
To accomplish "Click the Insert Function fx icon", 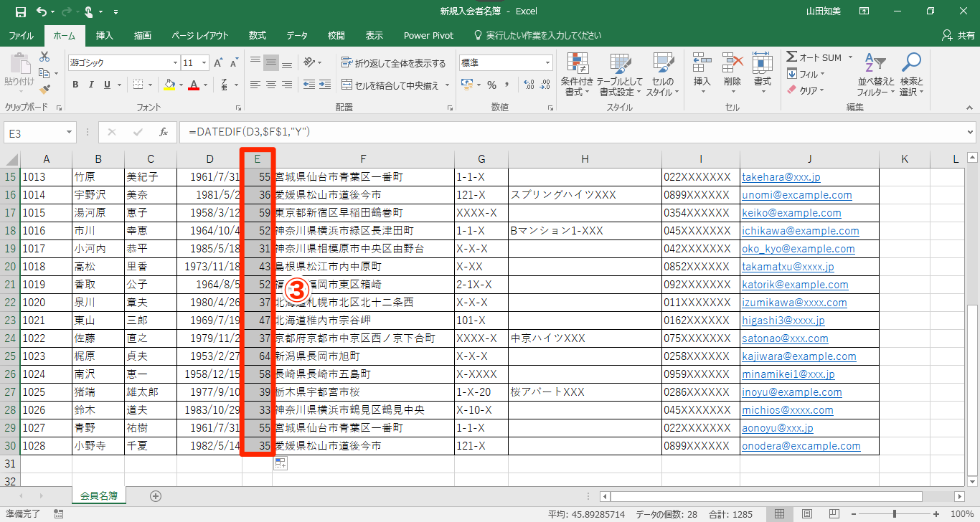I will 164,132.
